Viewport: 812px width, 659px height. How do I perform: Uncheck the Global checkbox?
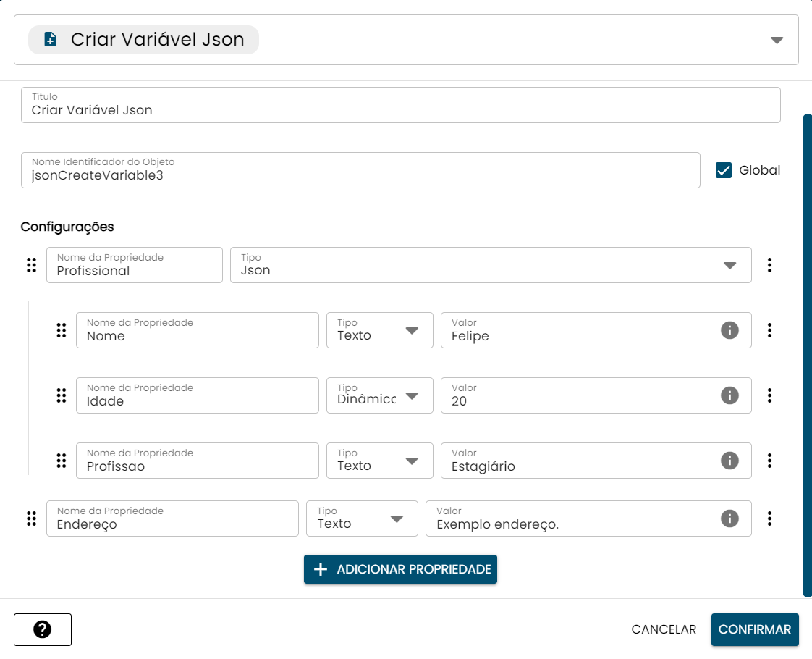click(x=724, y=170)
